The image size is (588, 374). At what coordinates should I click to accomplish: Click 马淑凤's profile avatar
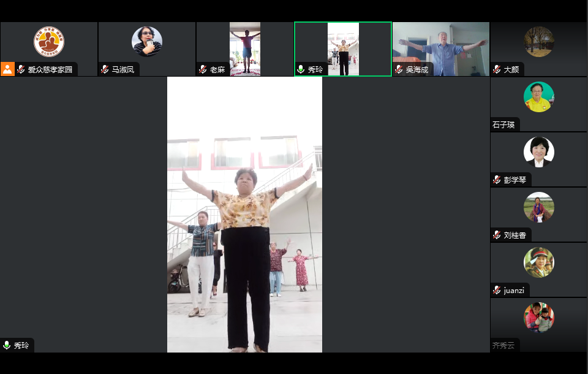(147, 42)
